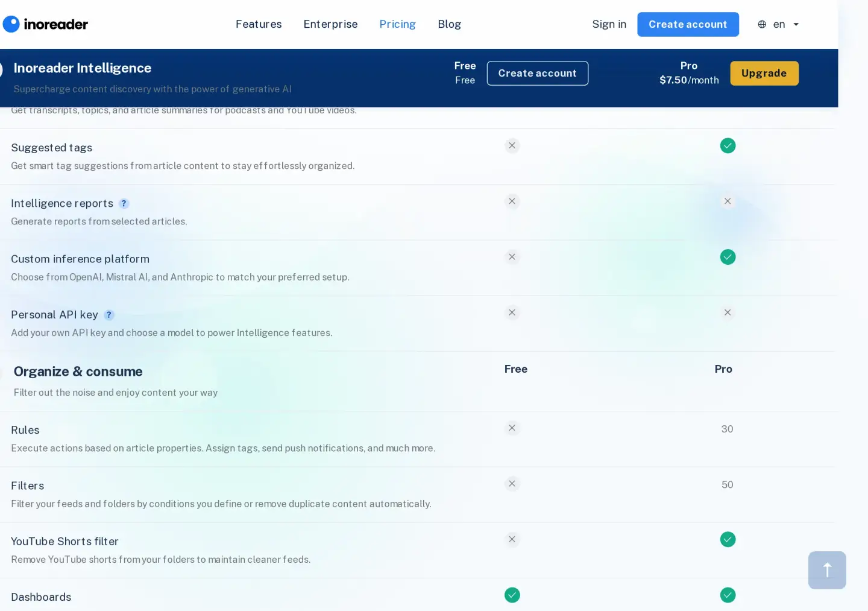Click the Inoreader Intelligence heading
Image resolution: width=868 pixels, height=611 pixels.
click(83, 68)
